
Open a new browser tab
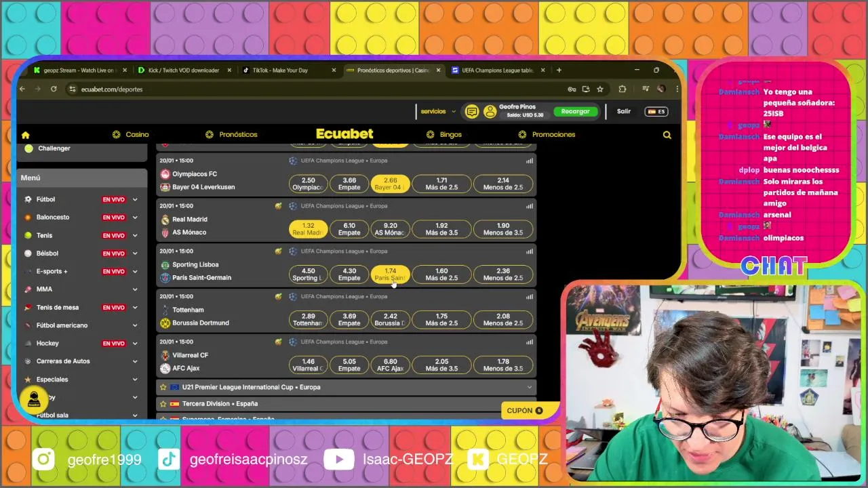click(559, 70)
